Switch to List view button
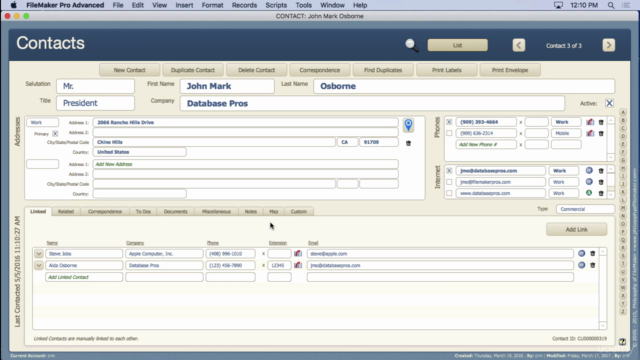Viewport: 640px width, 360px height. click(457, 45)
